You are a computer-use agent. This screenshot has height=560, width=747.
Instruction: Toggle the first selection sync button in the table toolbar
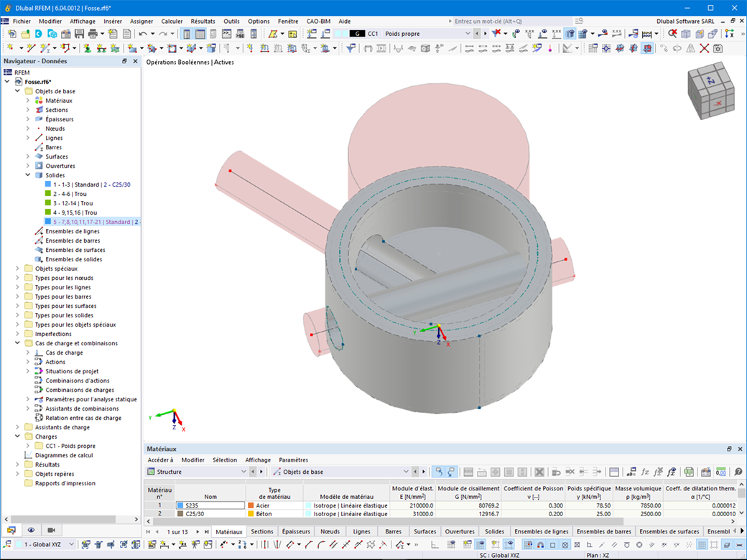pyautogui.click(x=438, y=472)
